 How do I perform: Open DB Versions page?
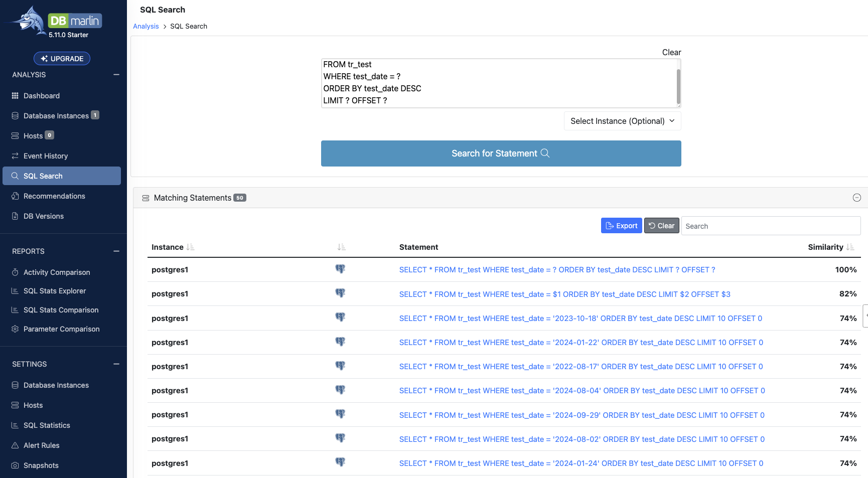(x=44, y=216)
